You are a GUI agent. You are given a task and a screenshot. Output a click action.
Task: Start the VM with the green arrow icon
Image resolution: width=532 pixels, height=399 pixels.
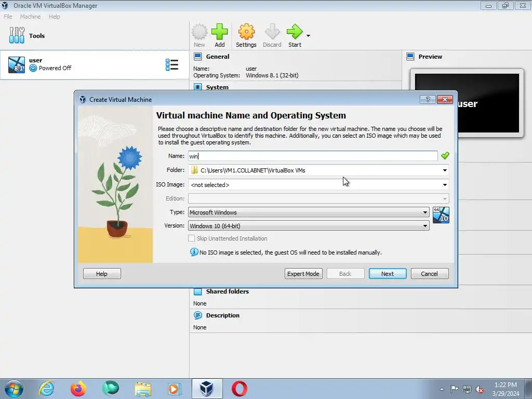(295, 32)
